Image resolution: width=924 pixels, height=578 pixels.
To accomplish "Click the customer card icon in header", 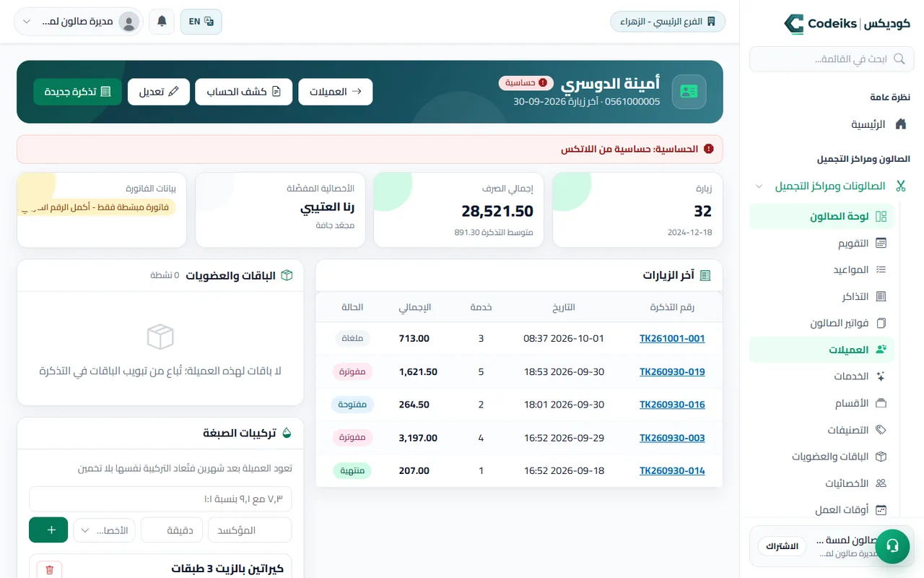I will tap(689, 92).
